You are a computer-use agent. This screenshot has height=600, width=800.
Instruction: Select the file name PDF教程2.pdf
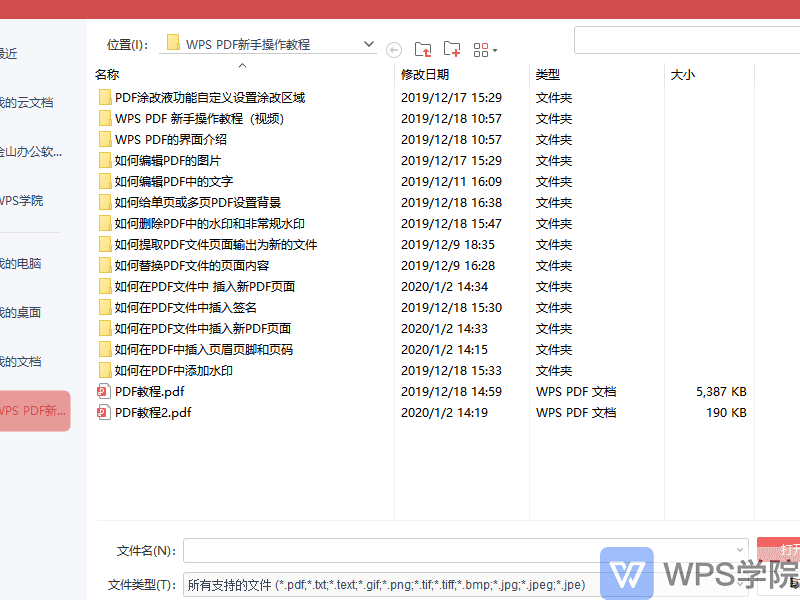point(153,413)
